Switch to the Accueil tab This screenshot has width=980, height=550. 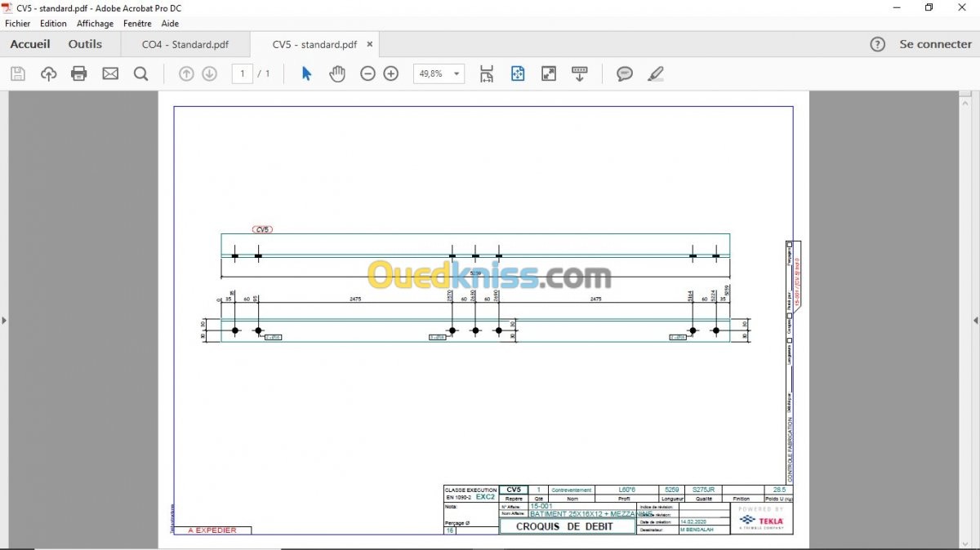30,44
